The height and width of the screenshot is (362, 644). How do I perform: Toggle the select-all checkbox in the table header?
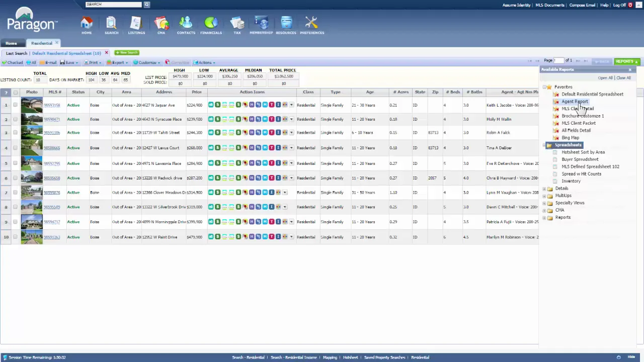tap(16, 93)
